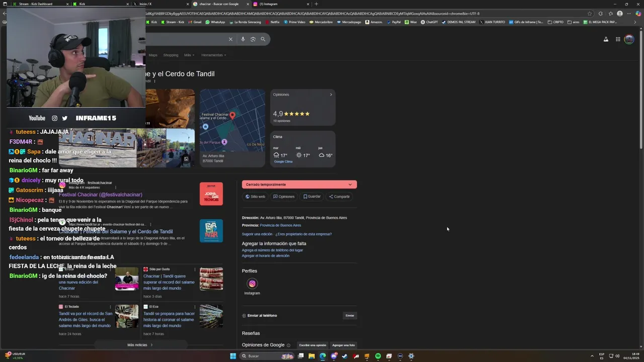The width and height of the screenshot is (644, 362).
Task: Open the Provincia de Buenos Aires link
Action: point(280,225)
